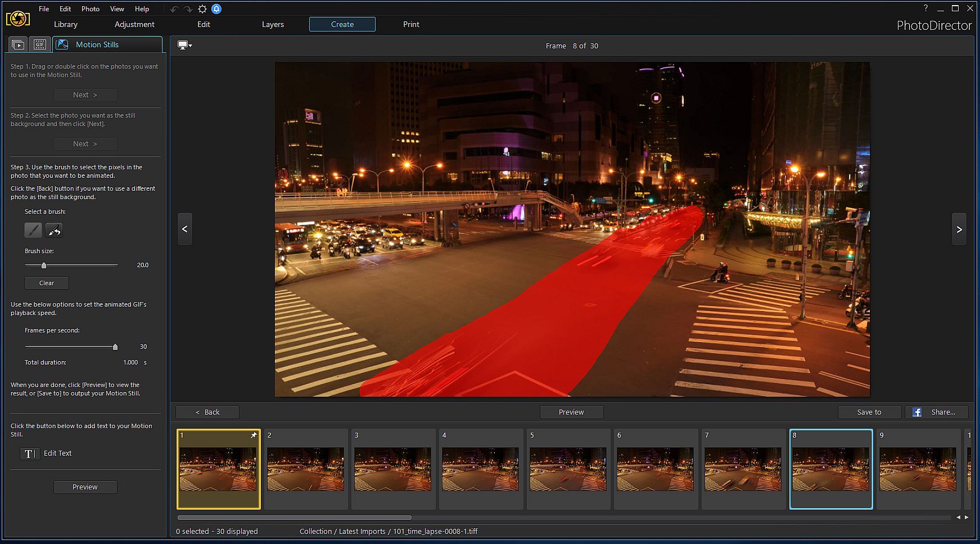Switch to the animated GIF tab icon
This screenshot has width=980, height=544.
point(40,44)
